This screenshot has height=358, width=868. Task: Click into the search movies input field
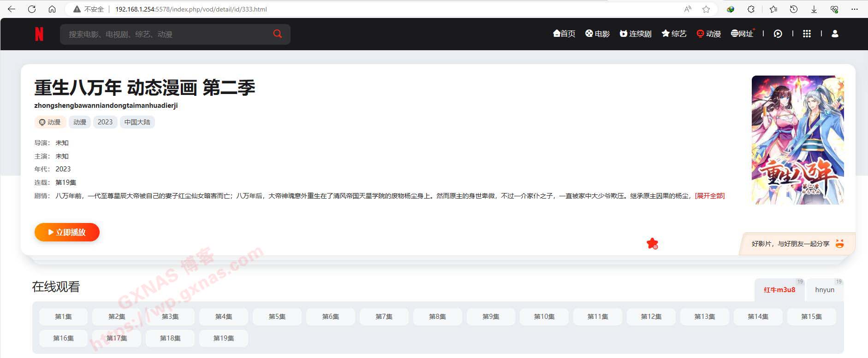point(166,34)
